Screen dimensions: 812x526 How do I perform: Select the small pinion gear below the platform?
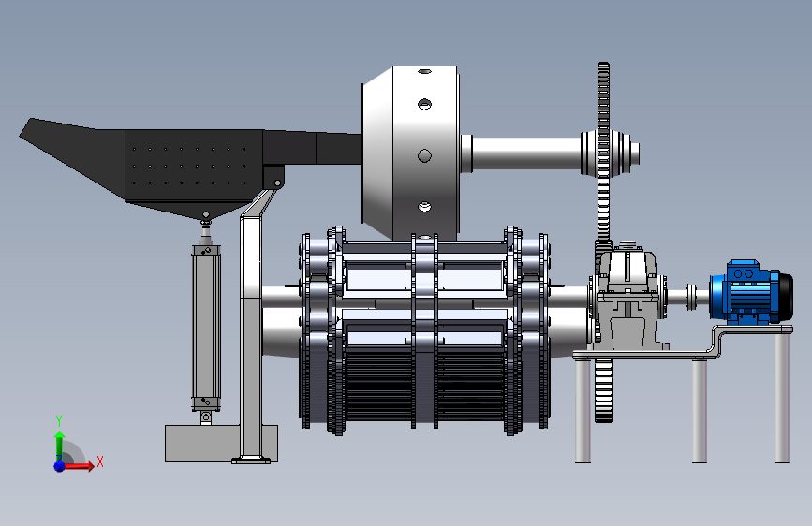pyautogui.click(x=603, y=391)
